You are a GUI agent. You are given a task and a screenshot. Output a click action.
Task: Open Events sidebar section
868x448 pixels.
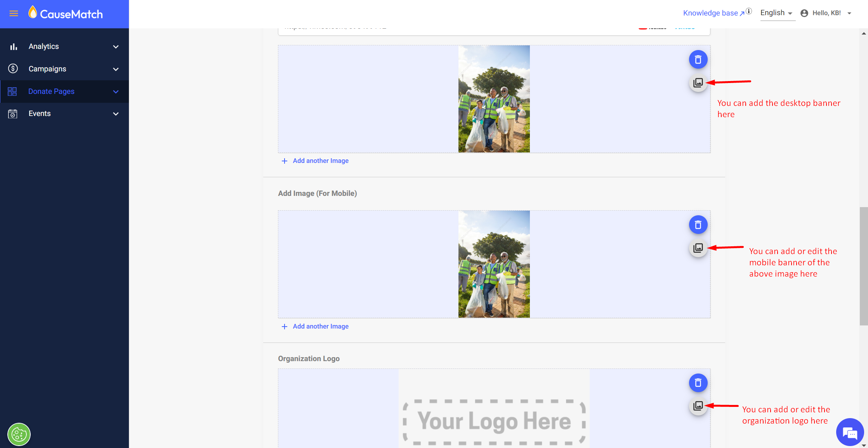[x=40, y=114]
